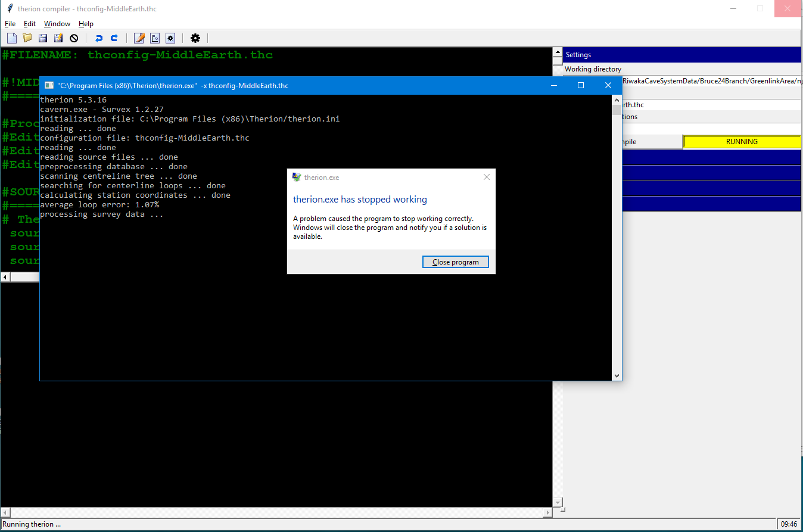803x532 pixels.
Task: Click "Running therion ..." status bar text
Action: [x=32, y=524]
